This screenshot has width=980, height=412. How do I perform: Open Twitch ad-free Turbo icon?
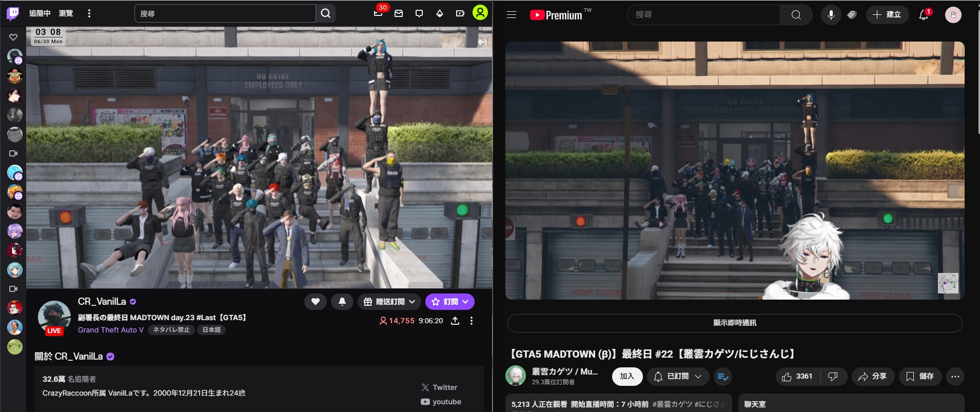(x=460, y=13)
